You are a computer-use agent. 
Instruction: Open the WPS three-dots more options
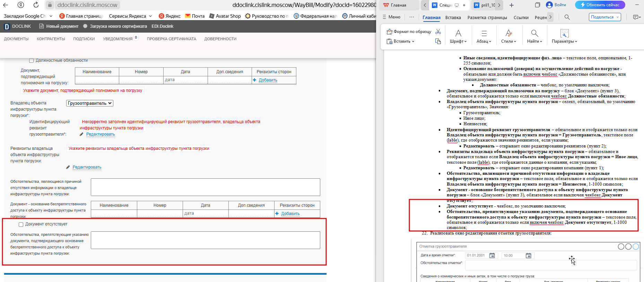point(412,17)
